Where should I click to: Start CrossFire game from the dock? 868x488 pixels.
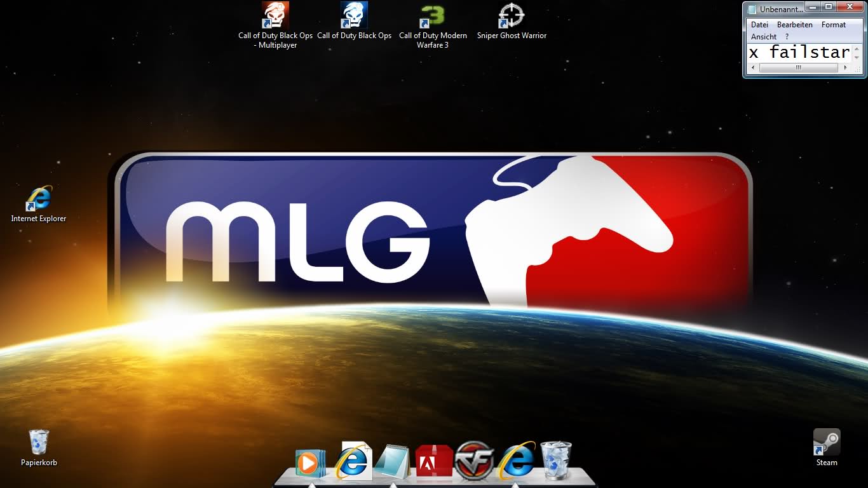475,461
